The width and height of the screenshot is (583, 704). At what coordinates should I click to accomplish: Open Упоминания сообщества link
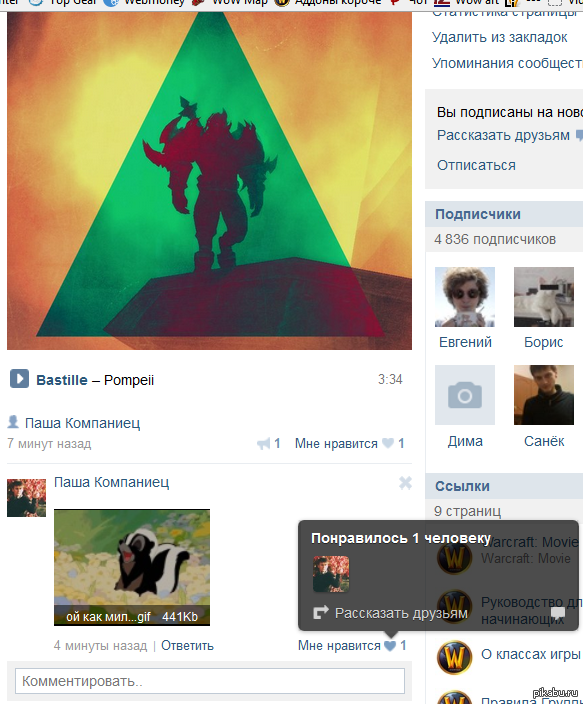pos(508,63)
